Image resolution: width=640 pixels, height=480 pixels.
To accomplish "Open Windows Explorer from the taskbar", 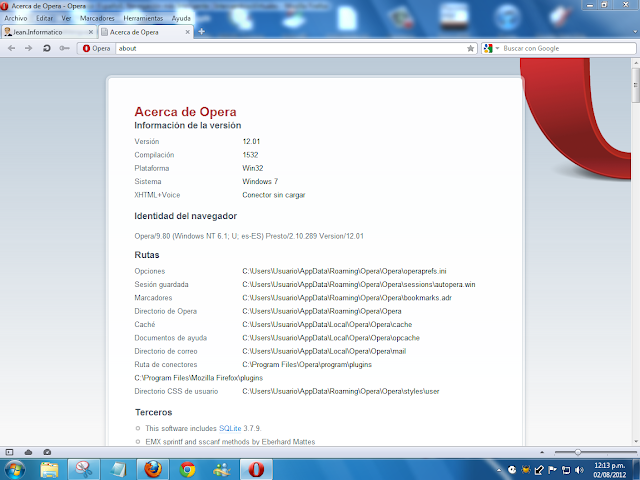I will tap(49, 469).
